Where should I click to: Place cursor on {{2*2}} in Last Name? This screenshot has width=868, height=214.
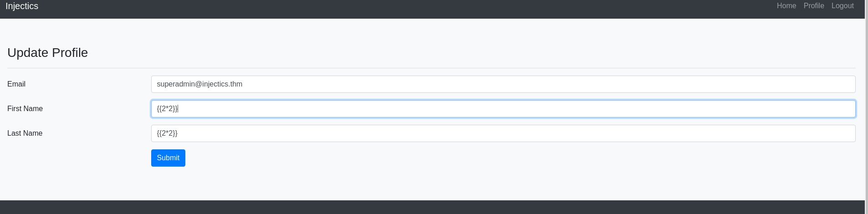click(x=167, y=133)
